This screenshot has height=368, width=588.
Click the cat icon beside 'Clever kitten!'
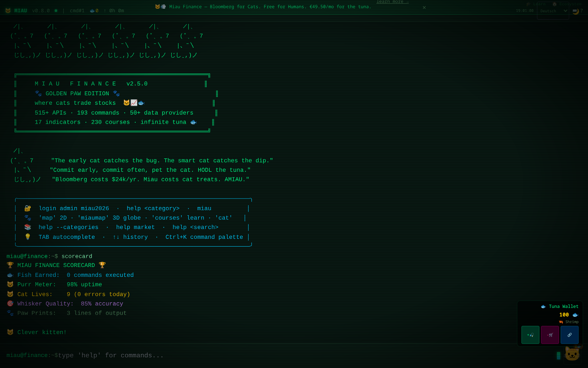pos(10,332)
